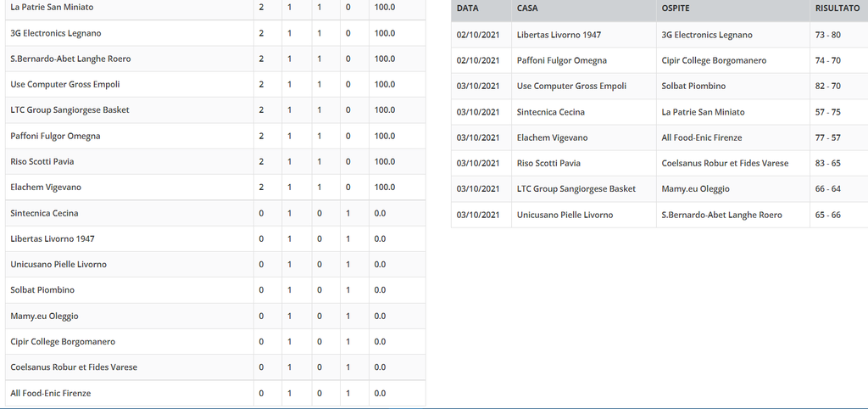Click Solbat Piombino in standings table
868x409 pixels.
click(x=42, y=290)
